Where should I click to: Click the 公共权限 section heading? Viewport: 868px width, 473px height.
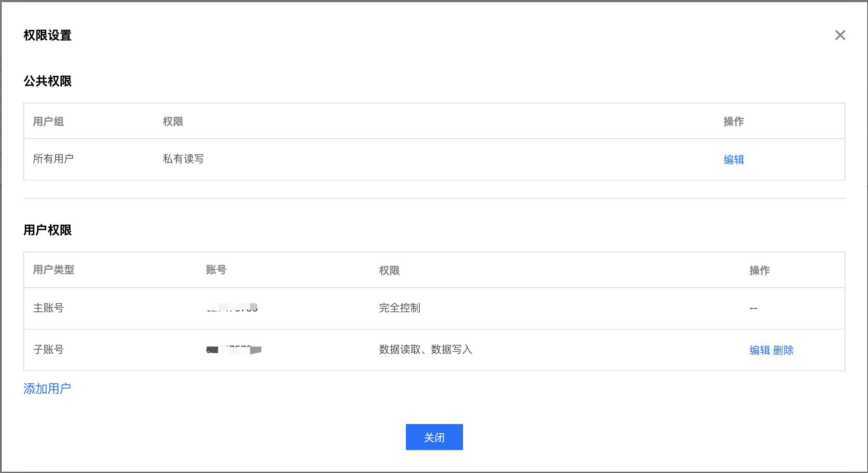click(x=48, y=81)
